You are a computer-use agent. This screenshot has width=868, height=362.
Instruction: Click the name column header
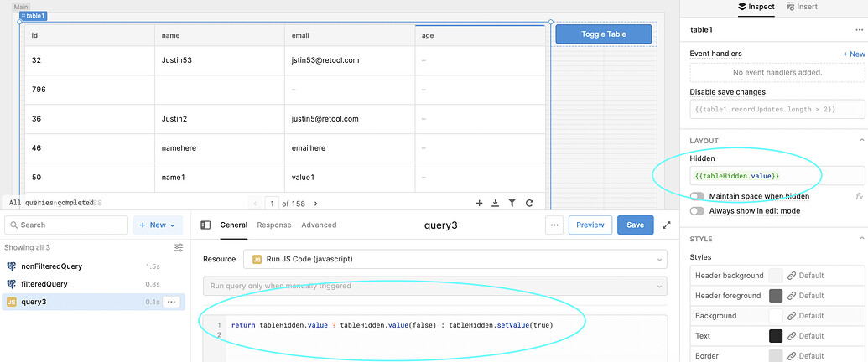click(x=220, y=35)
